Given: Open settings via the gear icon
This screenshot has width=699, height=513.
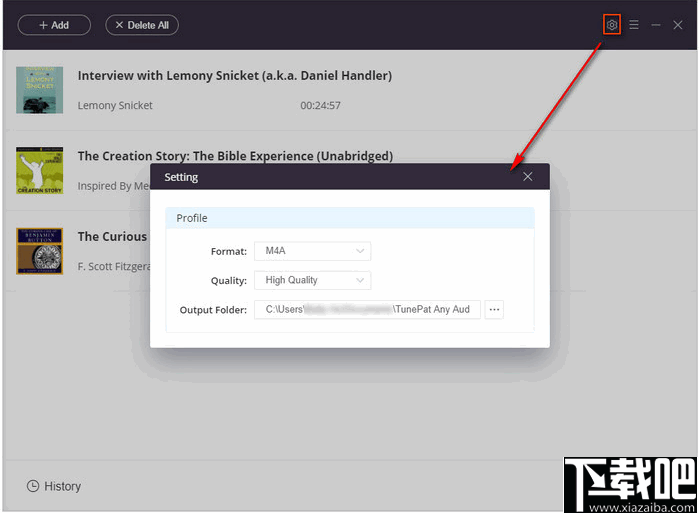Looking at the screenshot, I should (x=612, y=25).
